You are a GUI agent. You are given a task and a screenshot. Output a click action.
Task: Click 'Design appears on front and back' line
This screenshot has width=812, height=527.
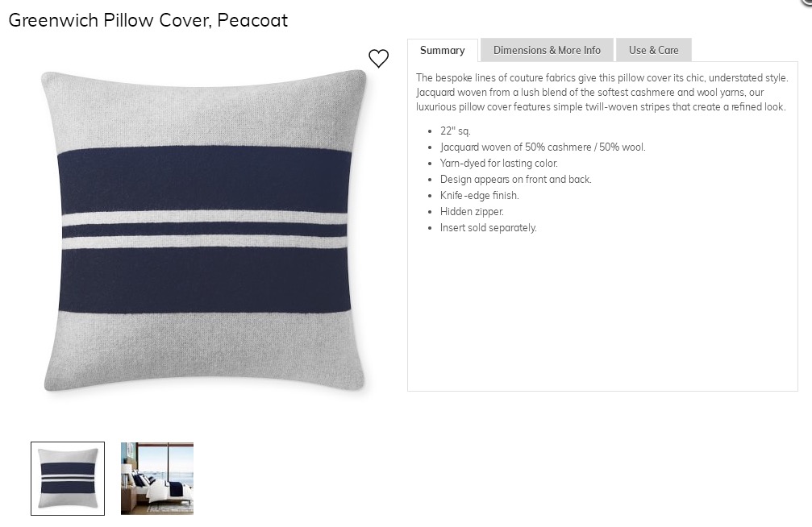click(515, 180)
